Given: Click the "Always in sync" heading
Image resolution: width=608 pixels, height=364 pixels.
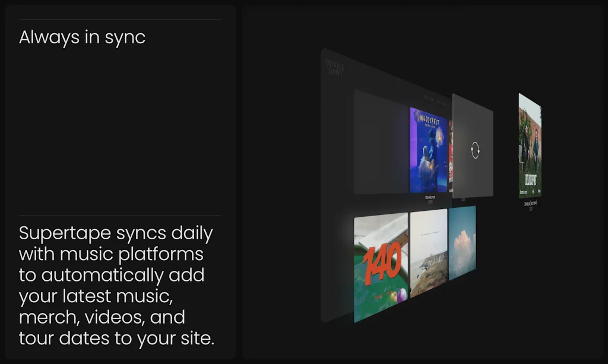Looking at the screenshot, I should [82, 37].
